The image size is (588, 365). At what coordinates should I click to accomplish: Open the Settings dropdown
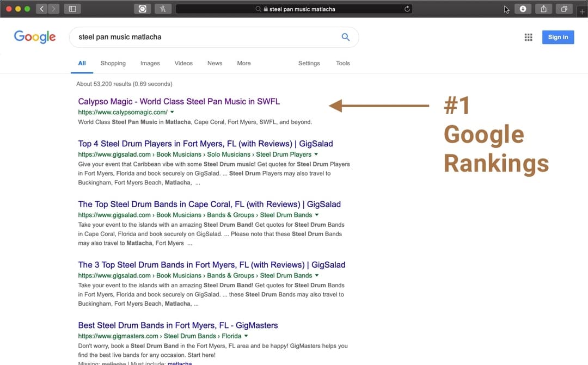point(309,63)
